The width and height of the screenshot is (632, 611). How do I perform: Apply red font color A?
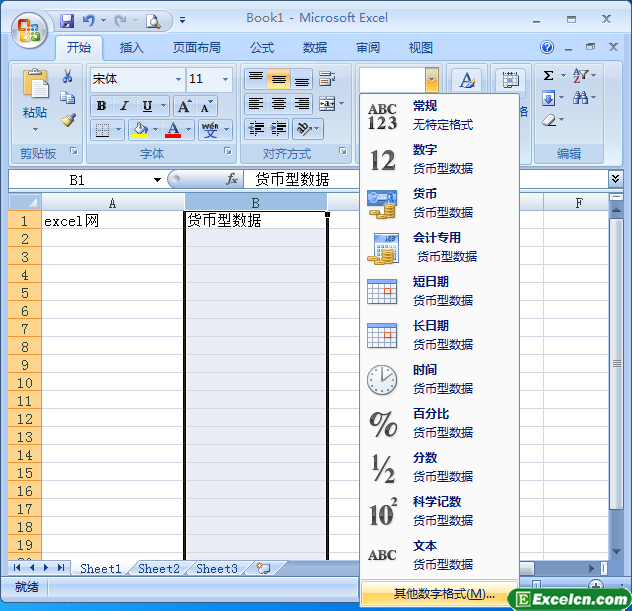pyautogui.click(x=173, y=130)
